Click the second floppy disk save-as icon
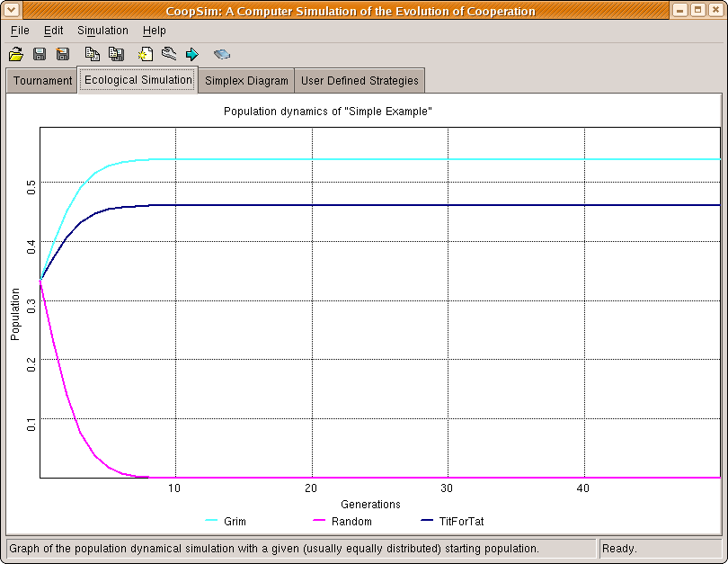 pyautogui.click(x=63, y=55)
